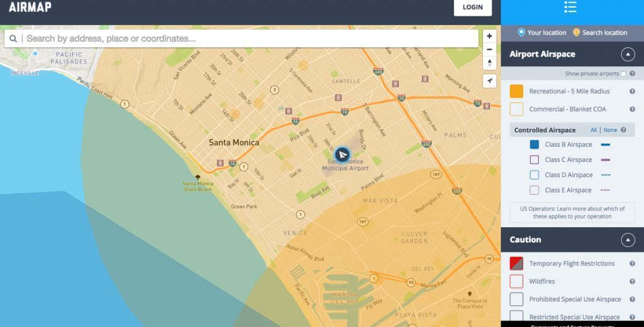Open help icon beside Recreational 5 Mile Radius

pyautogui.click(x=632, y=92)
